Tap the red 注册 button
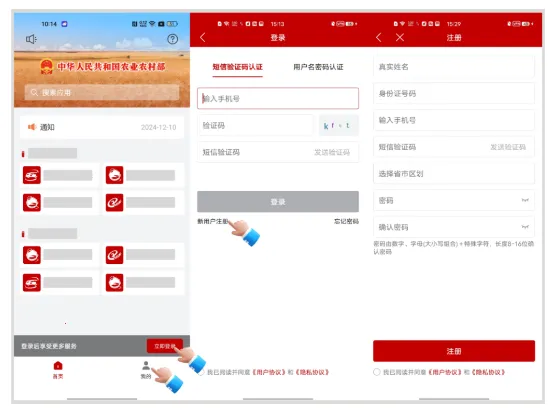This screenshot has width=551, height=411. click(x=454, y=351)
